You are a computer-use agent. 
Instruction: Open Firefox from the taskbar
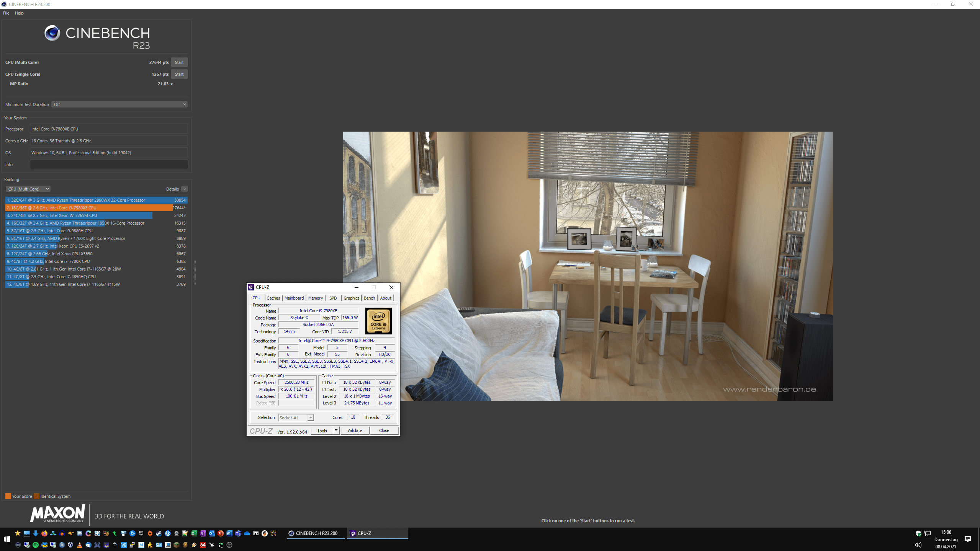(44, 533)
